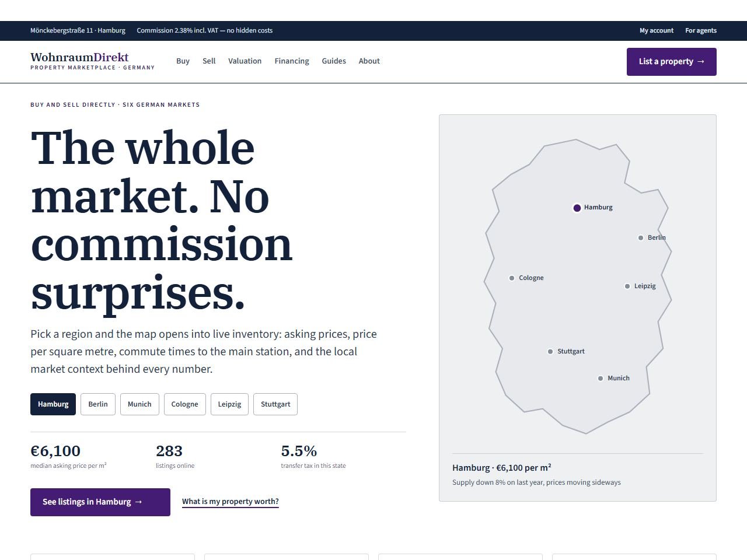
Task: Follow What is my property worth link
Action: [231, 502]
